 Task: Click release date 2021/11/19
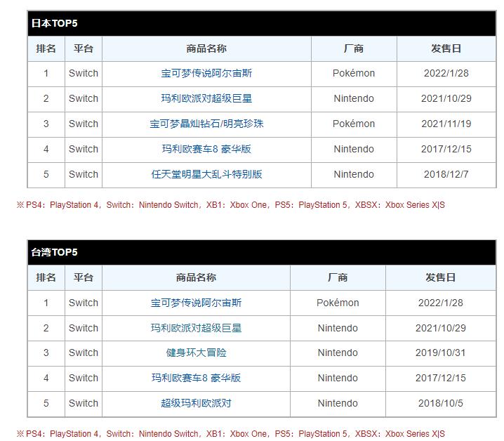[x=446, y=124]
